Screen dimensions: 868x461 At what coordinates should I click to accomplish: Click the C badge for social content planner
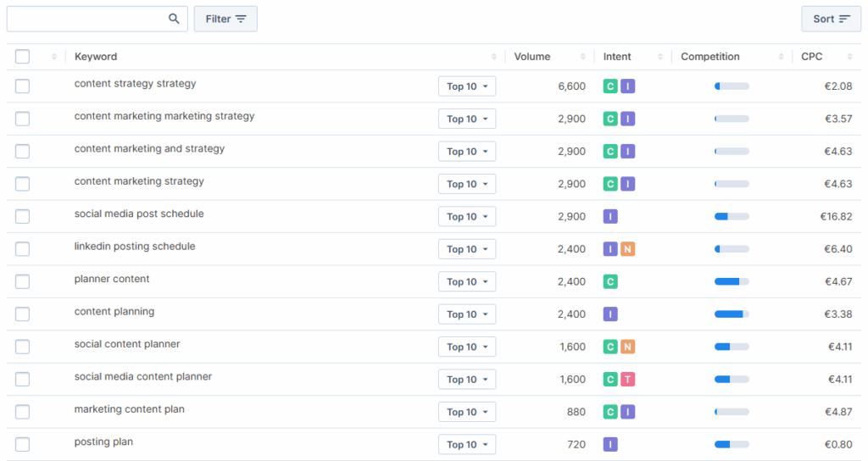(x=610, y=347)
